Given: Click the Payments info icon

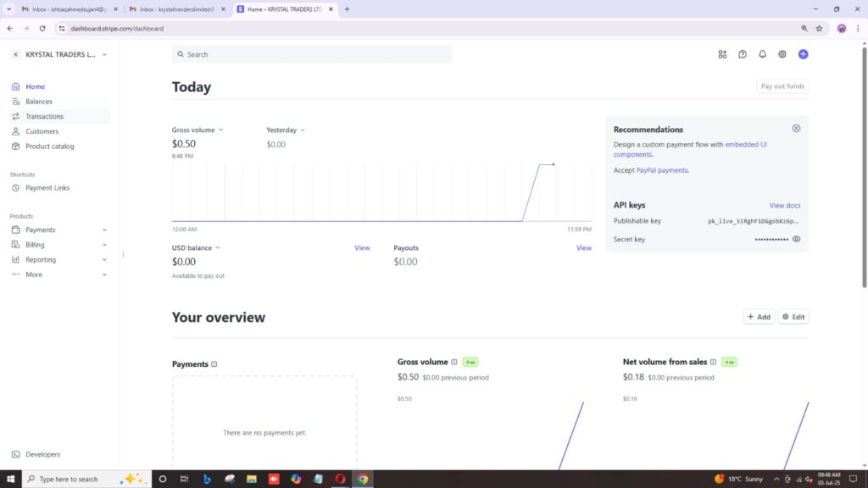Looking at the screenshot, I should (x=214, y=364).
